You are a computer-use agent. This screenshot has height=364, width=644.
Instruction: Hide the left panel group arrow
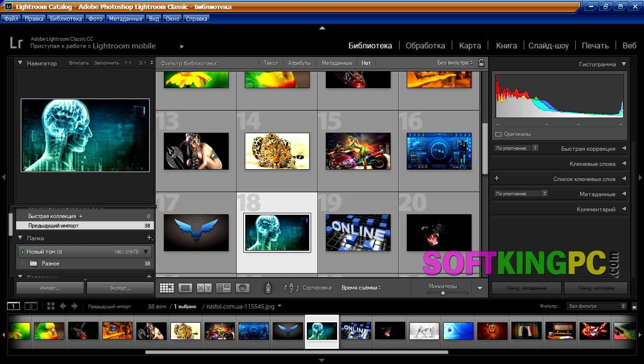[3, 177]
